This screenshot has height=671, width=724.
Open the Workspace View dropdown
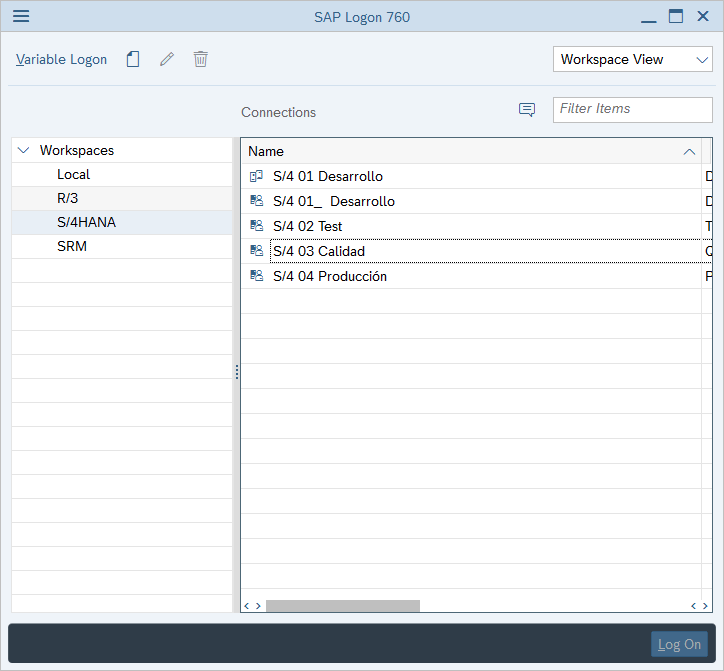tap(632, 59)
